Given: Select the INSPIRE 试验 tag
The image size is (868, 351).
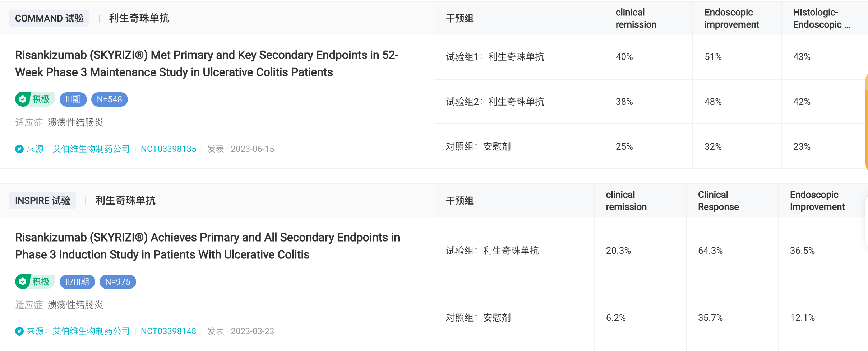Looking at the screenshot, I should coord(43,201).
